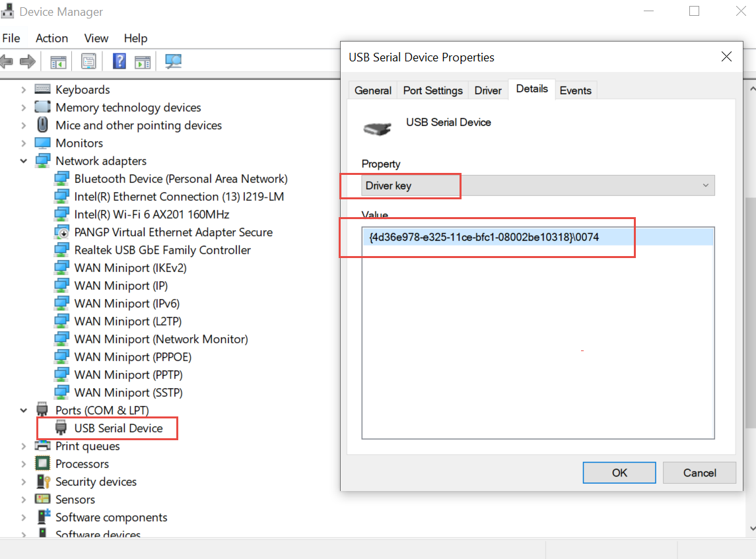756x559 pixels.
Task: Click the Cancel button
Action: click(699, 473)
